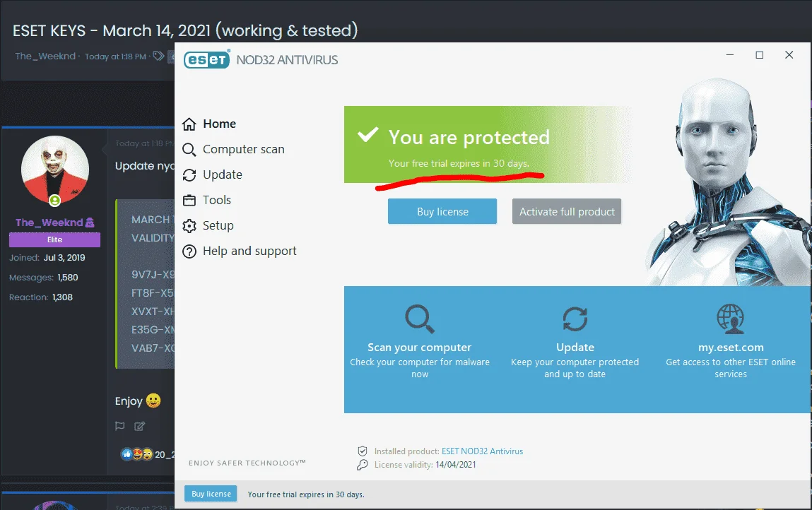Open the my.eset.com tile
Image resolution: width=812 pixels, height=510 pixels.
[x=730, y=343]
